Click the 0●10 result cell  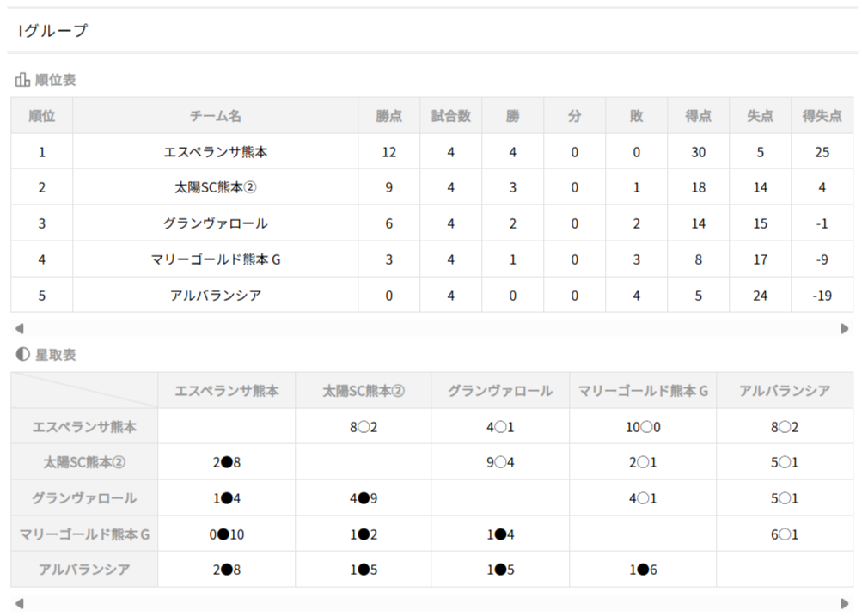(x=227, y=534)
